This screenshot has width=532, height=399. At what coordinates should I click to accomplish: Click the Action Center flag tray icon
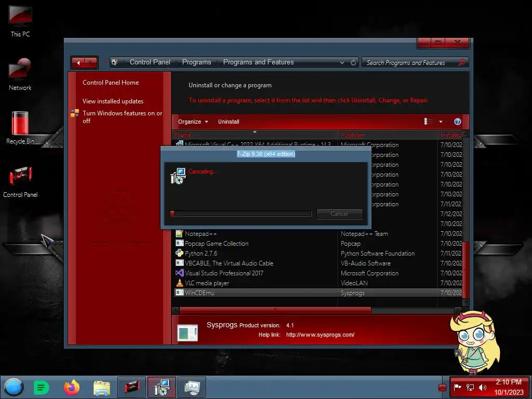click(x=458, y=387)
